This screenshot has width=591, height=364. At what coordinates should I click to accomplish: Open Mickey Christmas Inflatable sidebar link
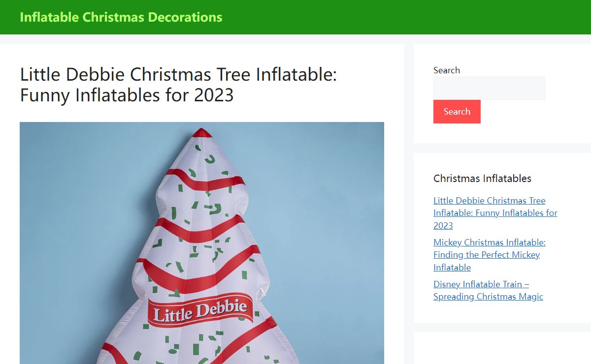(x=489, y=255)
